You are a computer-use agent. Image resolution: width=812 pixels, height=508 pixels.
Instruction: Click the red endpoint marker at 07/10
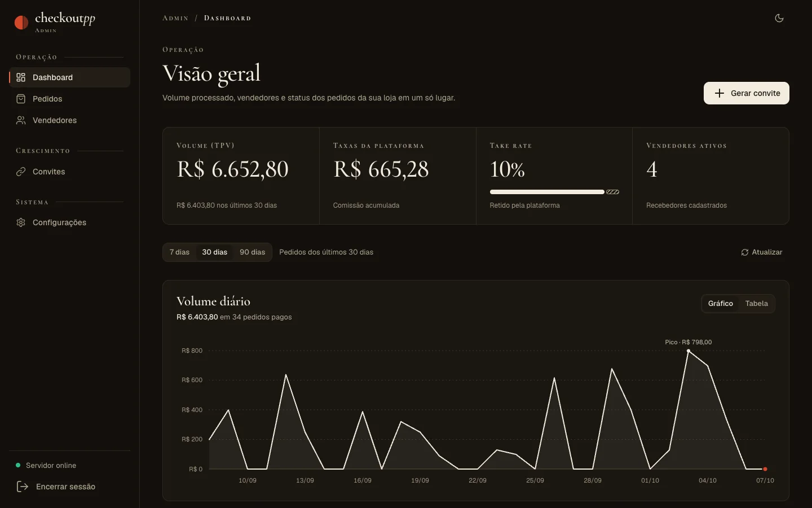(x=765, y=469)
